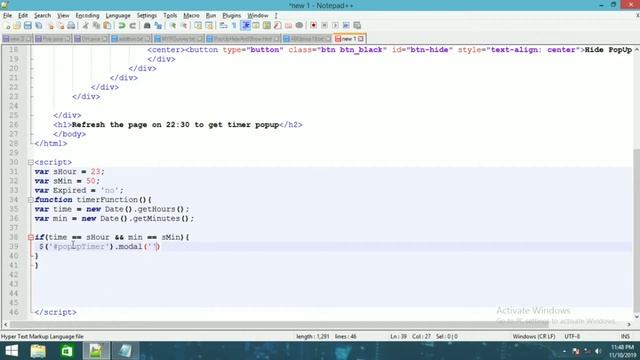The width and height of the screenshot is (640, 360).
Task: Stop macro recording from the toolbar
Action: tap(324, 26)
